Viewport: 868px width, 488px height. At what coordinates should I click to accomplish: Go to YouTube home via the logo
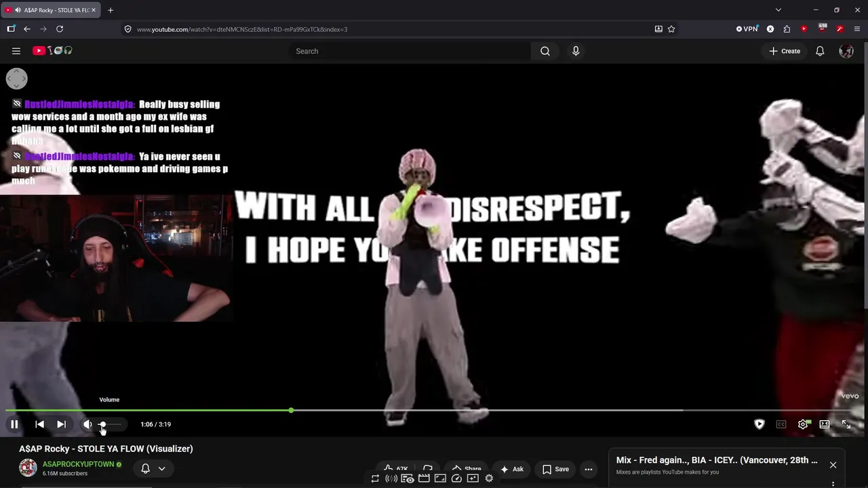pyautogui.click(x=52, y=51)
